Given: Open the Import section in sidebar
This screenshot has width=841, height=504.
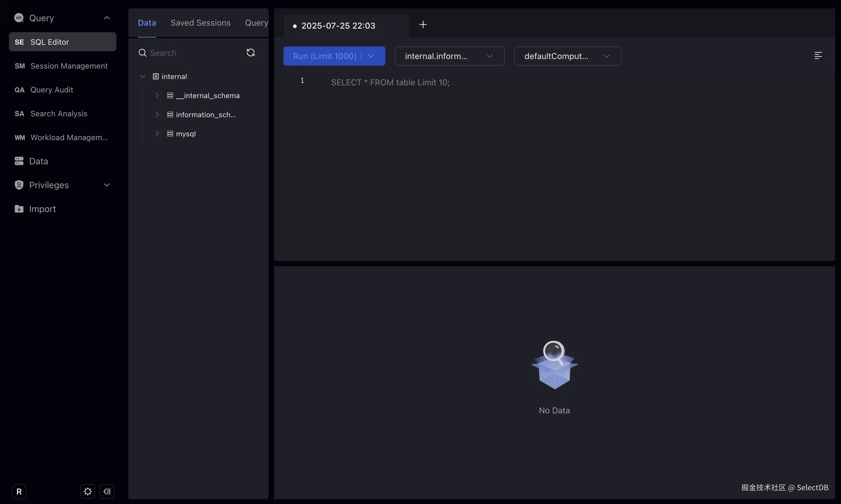Looking at the screenshot, I should click(42, 209).
